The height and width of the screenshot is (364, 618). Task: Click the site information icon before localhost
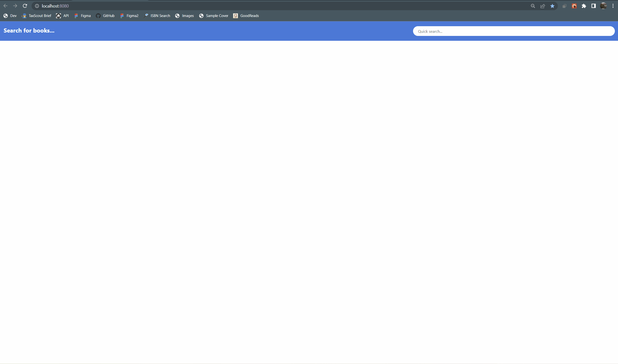37,6
